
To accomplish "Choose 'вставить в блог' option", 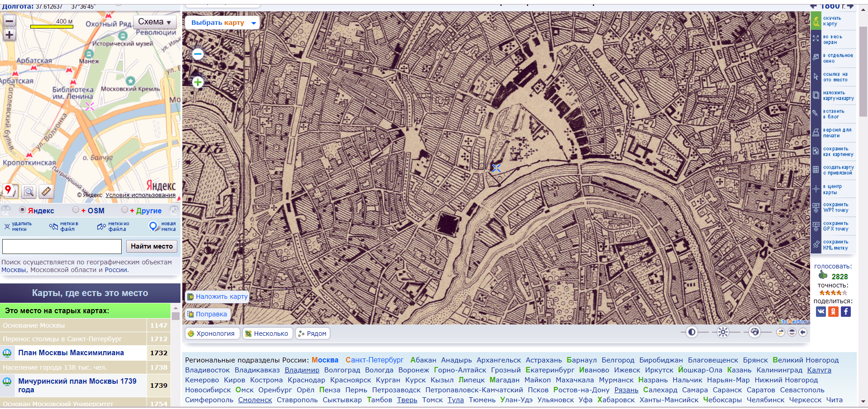I will point(833,114).
